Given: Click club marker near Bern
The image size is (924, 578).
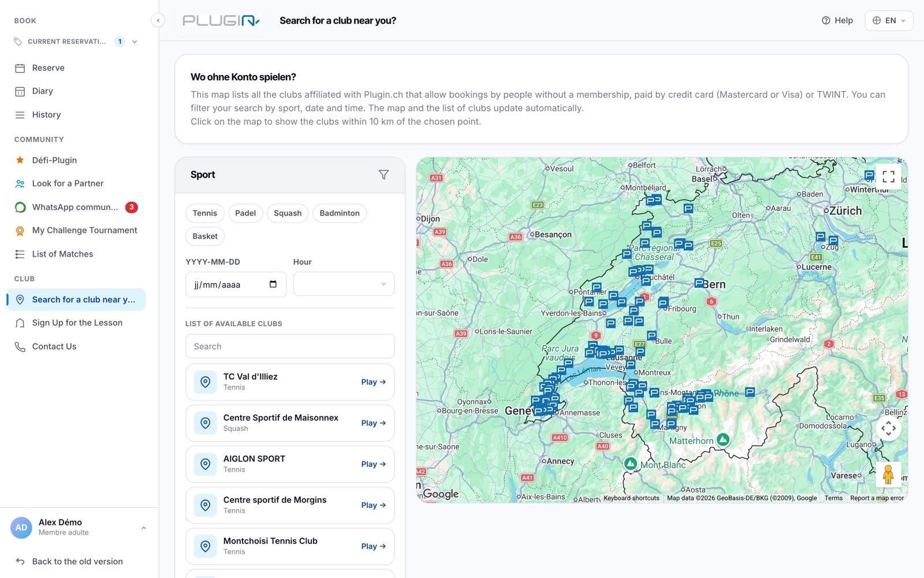Looking at the screenshot, I should click(x=699, y=283).
